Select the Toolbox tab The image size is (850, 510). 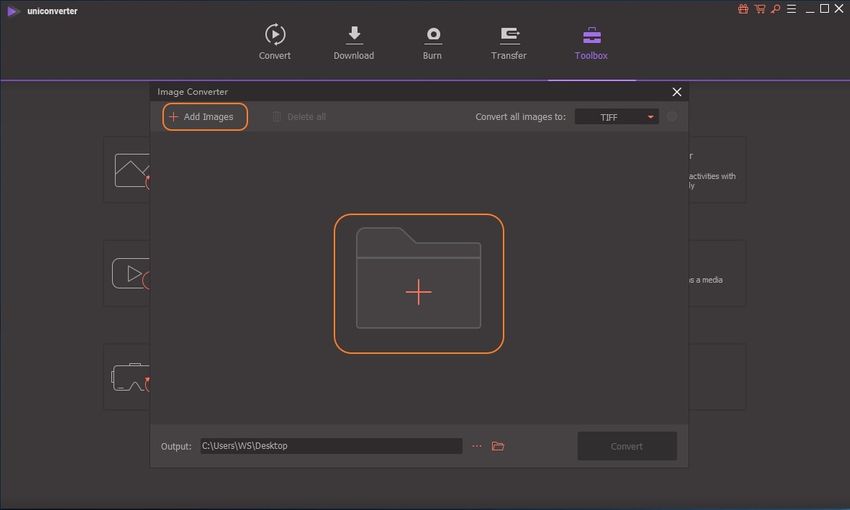[x=591, y=42]
